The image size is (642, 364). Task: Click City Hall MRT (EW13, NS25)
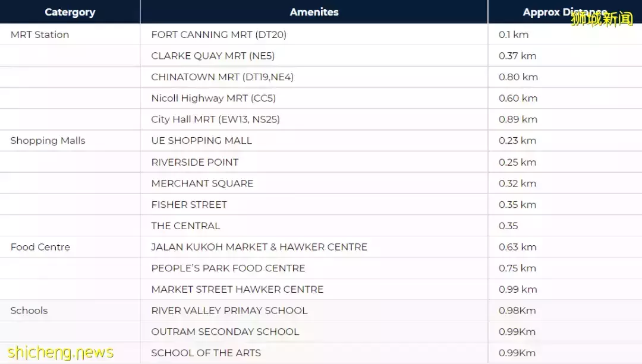(215, 119)
